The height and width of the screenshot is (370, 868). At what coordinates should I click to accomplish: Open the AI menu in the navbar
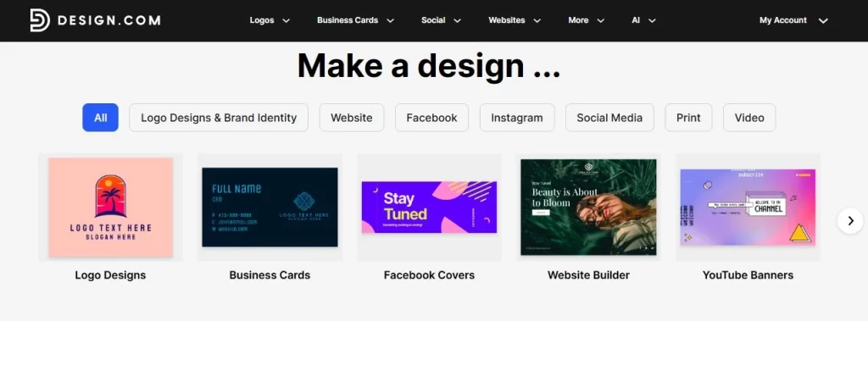pos(644,20)
